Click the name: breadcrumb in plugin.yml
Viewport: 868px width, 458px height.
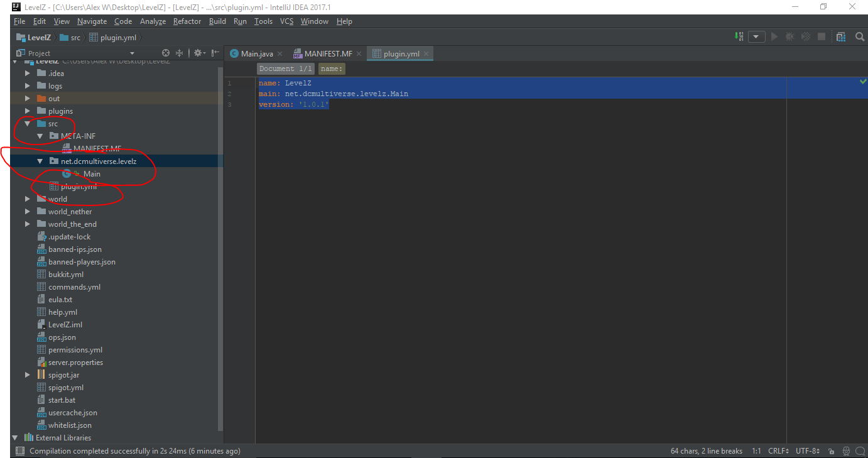pyautogui.click(x=332, y=68)
